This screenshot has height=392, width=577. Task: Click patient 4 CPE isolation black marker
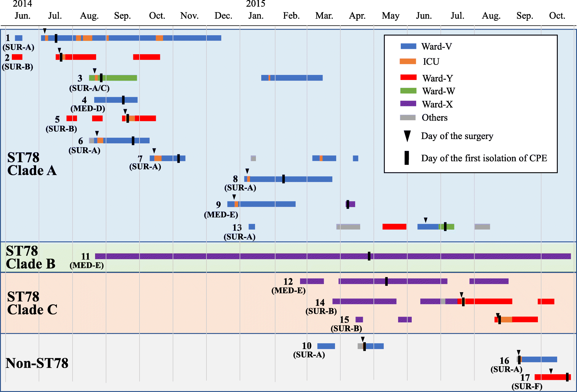[123, 100]
